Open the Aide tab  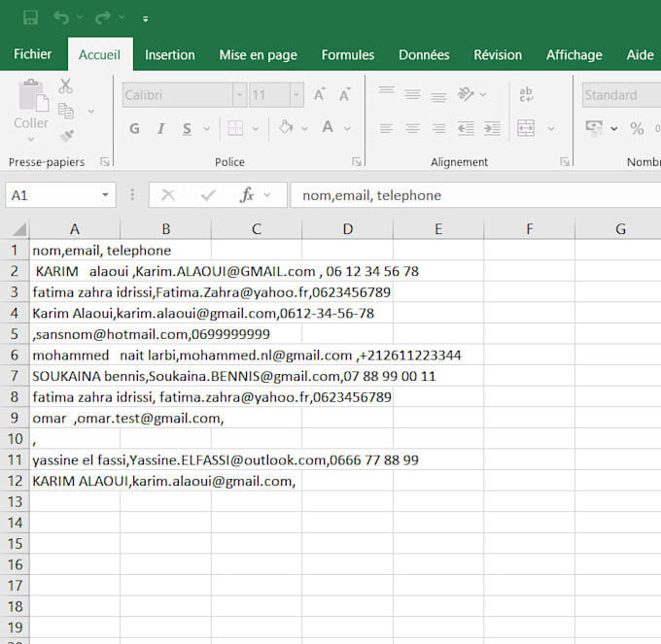coord(640,54)
